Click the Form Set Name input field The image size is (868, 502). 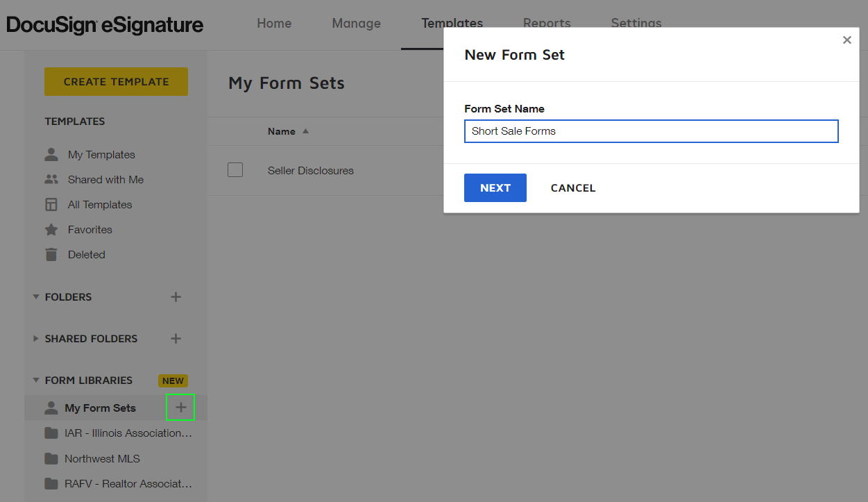[x=651, y=131]
